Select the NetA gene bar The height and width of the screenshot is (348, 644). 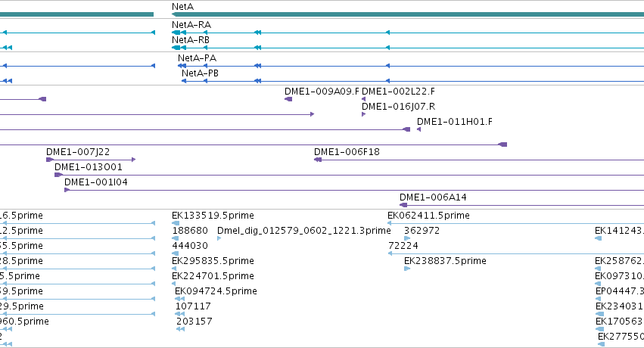pos(408,14)
